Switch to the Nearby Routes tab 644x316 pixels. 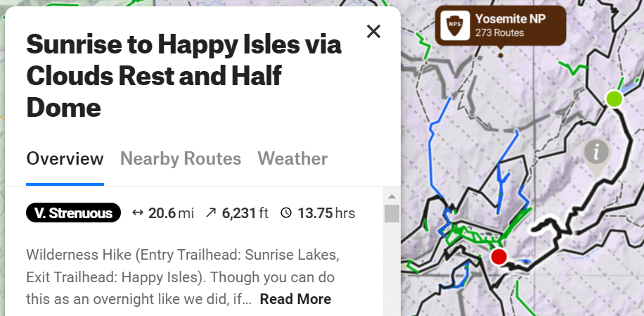point(181,158)
